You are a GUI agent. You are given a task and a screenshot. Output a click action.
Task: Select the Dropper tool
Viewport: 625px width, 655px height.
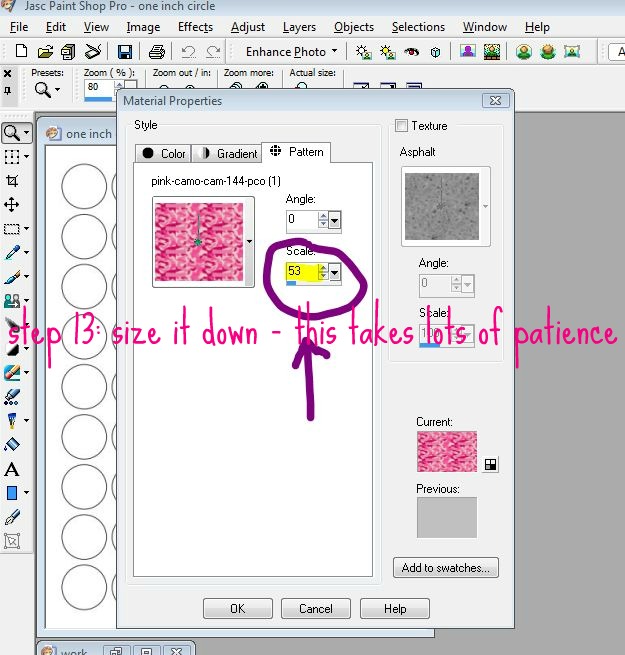click(x=12, y=252)
